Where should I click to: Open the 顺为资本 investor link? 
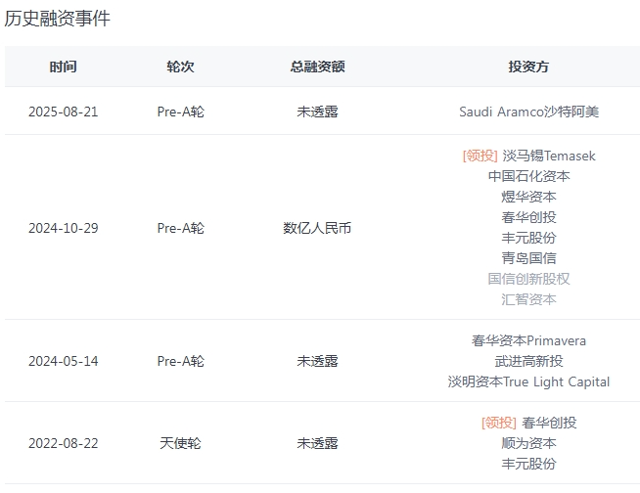(x=529, y=443)
